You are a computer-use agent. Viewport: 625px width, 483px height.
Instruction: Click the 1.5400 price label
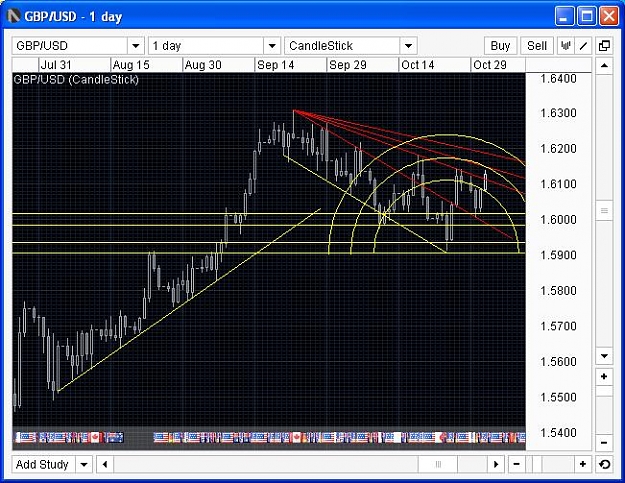pyautogui.click(x=558, y=432)
